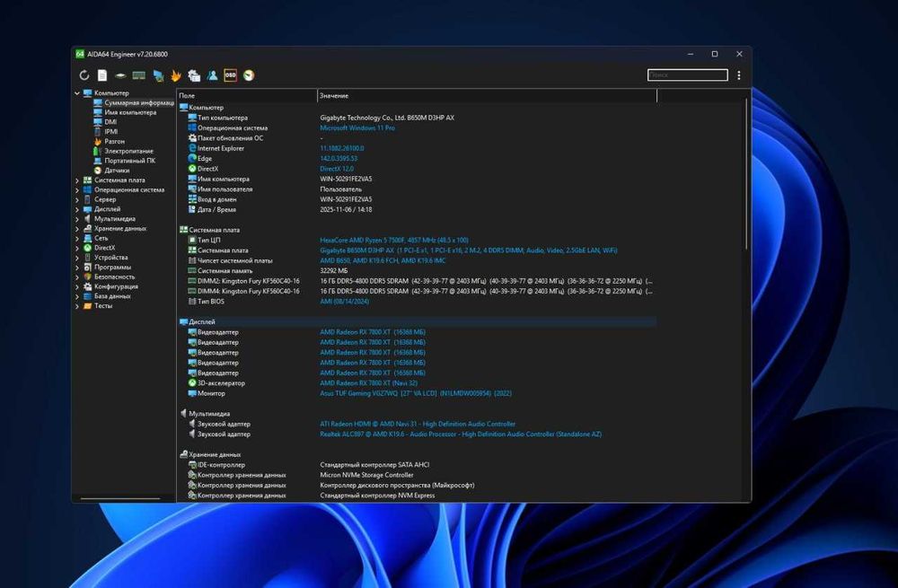Expand the Хранение данных tree node

[x=77, y=228]
